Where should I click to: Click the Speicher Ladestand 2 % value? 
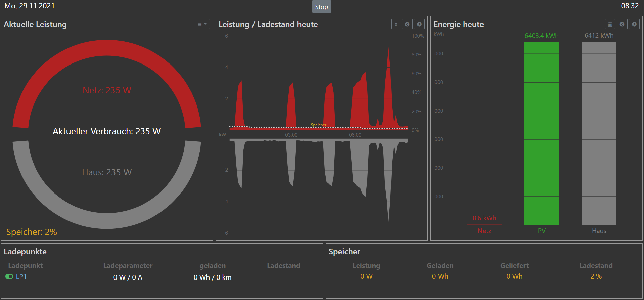click(x=596, y=276)
